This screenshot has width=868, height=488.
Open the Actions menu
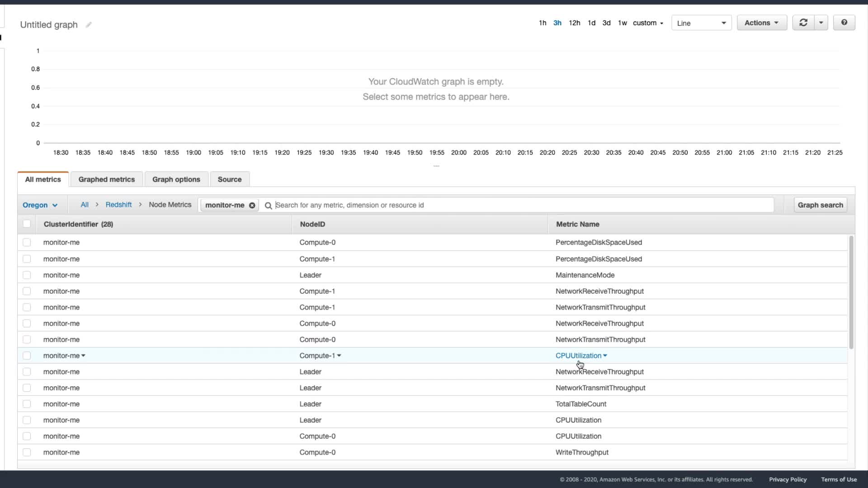tap(761, 23)
